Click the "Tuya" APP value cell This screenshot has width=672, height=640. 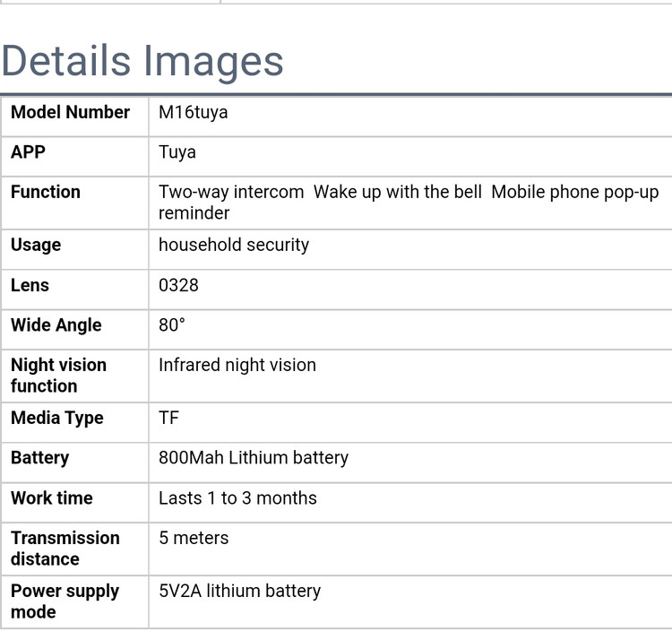177,152
